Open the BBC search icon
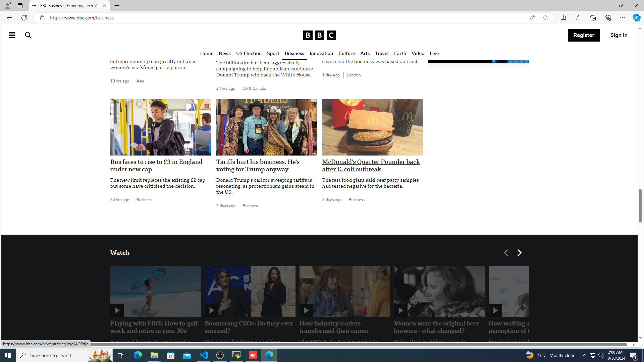This screenshot has height=362, width=644. click(28, 35)
